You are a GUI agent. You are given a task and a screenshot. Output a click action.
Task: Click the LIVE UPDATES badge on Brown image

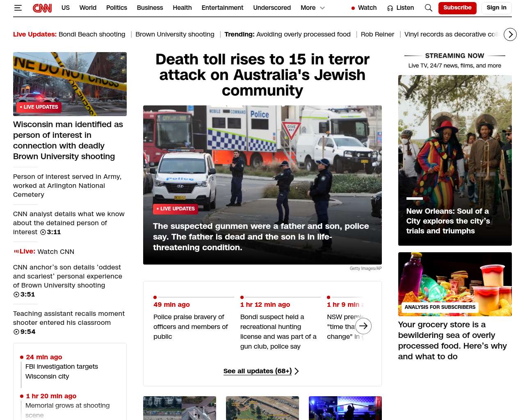click(x=39, y=107)
